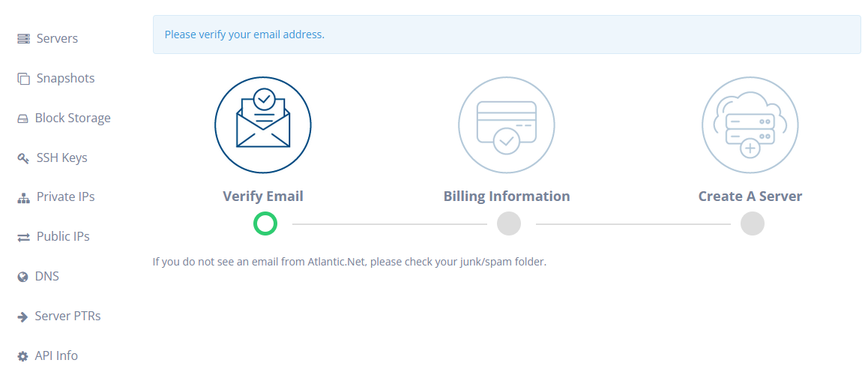
Task: Click the Private IPs network icon
Action: pyautogui.click(x=23, y=198)
